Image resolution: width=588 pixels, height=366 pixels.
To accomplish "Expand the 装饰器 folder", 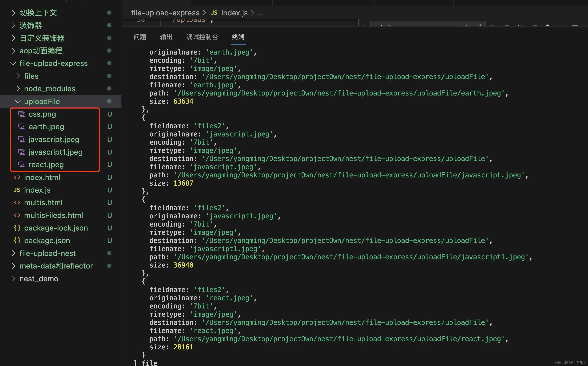I will (x=13, y=25).
